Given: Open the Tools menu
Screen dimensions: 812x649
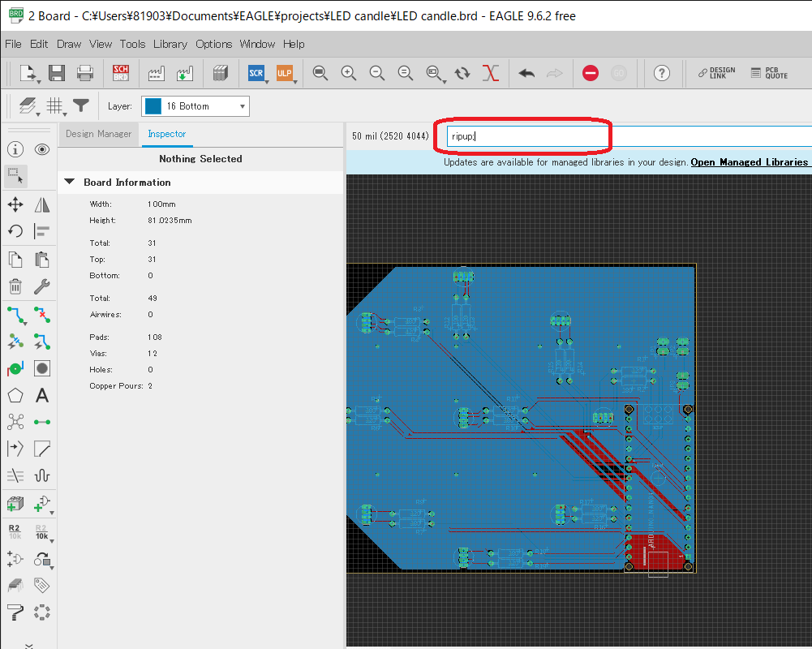Looking at the screenshot, I should (x=132, y=44).
